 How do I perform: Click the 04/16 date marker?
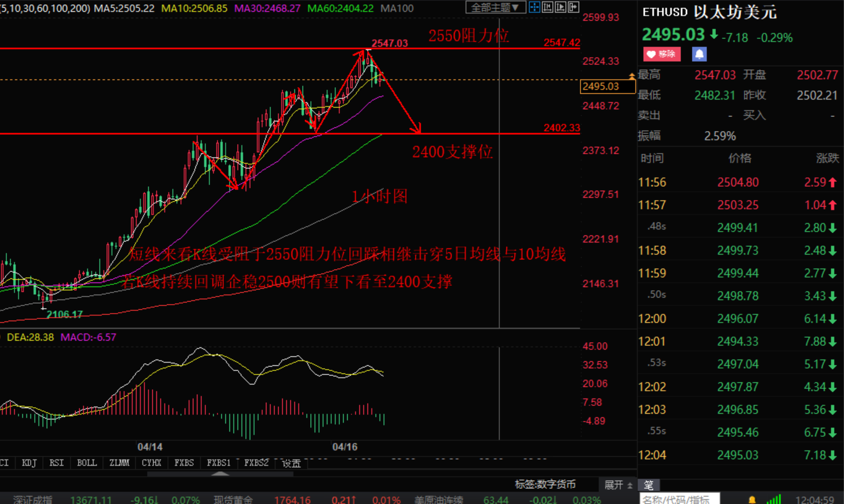coord(344,447)
